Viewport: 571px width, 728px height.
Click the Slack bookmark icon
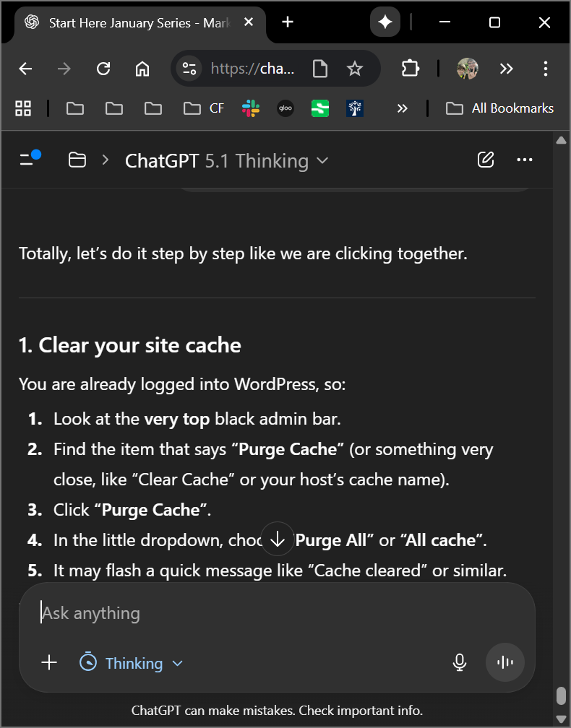251,108
